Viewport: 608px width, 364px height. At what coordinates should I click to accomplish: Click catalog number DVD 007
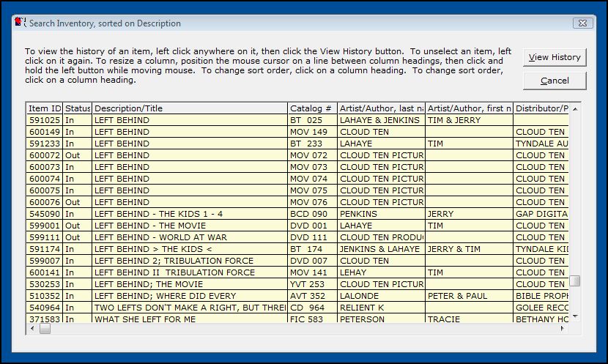[312, 261]
